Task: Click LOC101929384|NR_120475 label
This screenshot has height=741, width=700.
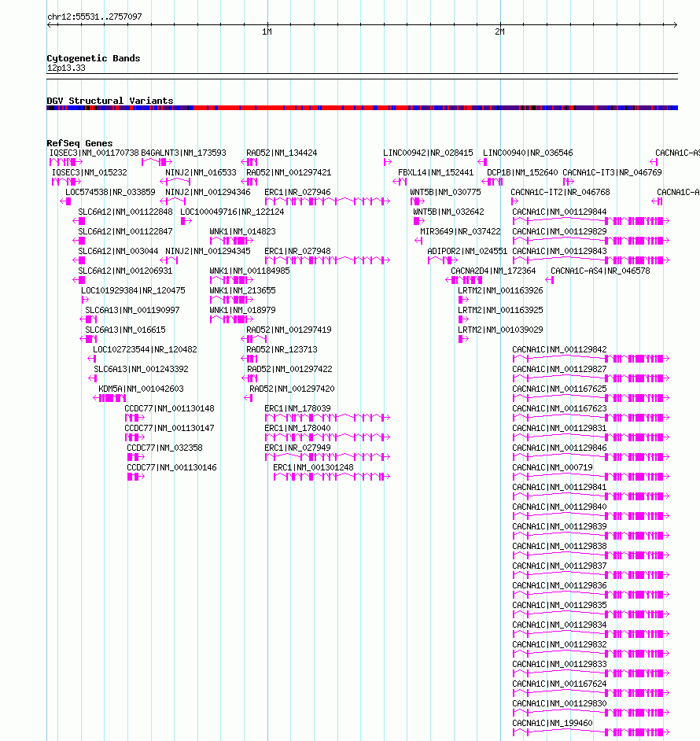Action: point(133,290)
